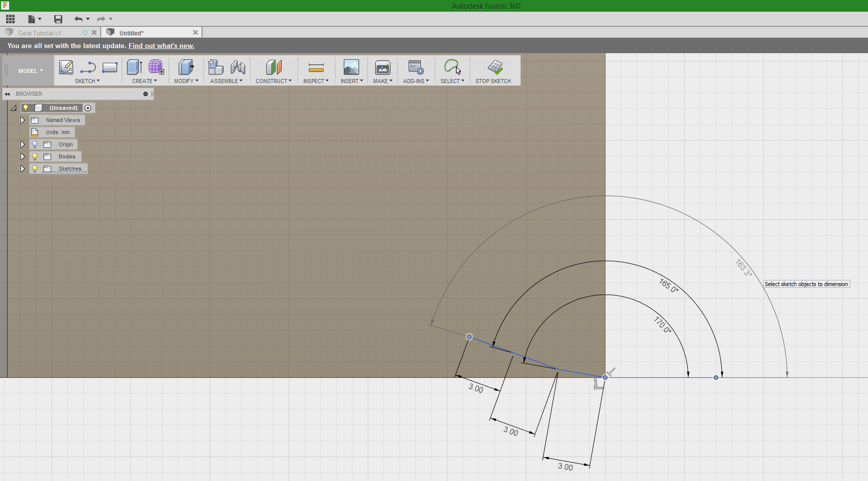Select the Units: mm item
The width and height of the screenshot is (868, 481).
pyautogui.click(x=58, y=132)
